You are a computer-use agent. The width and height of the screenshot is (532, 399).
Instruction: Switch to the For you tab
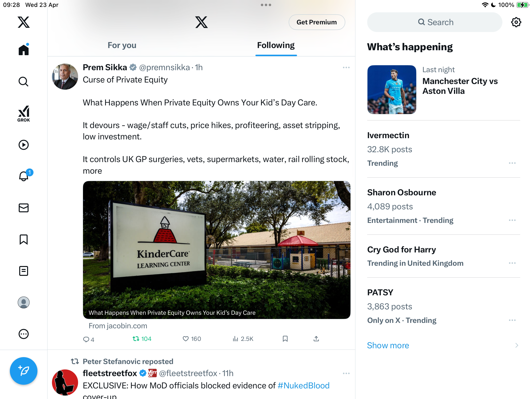(122, 45)
